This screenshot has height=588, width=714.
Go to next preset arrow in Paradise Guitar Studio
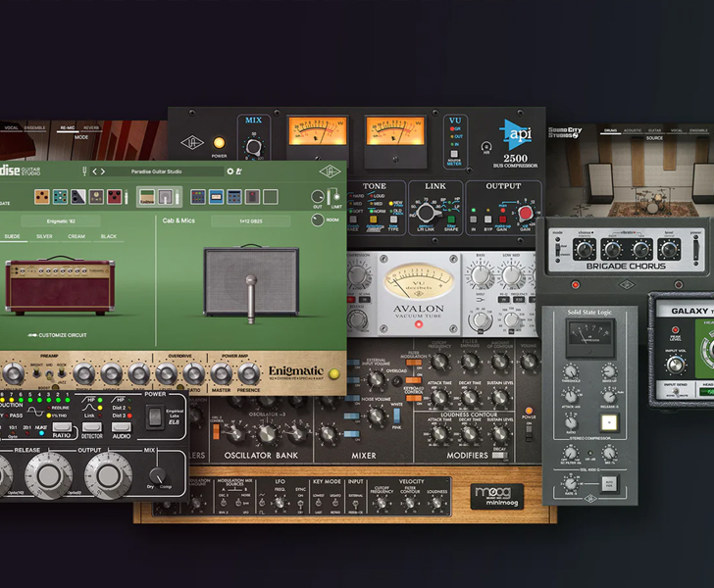click(x=103, y=171)
